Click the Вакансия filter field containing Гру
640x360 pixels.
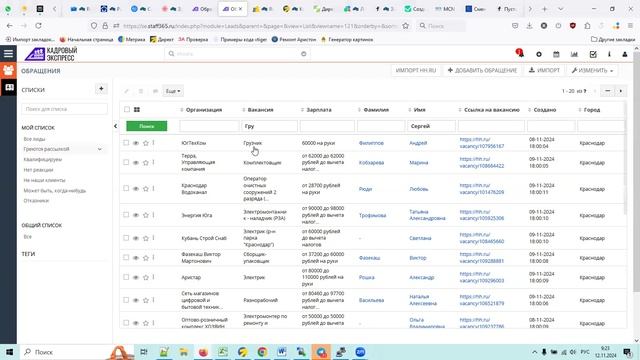coord(269,126)
